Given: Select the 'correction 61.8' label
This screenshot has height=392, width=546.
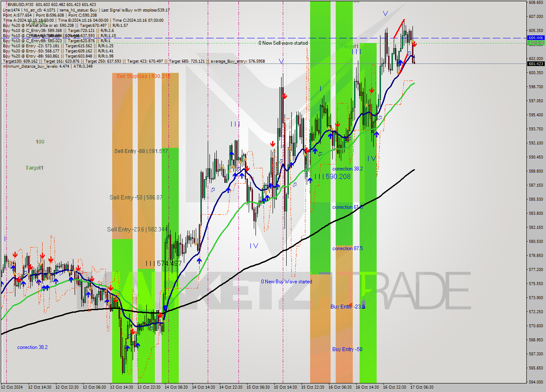Looking at the screenshot, I should point(348,207).
